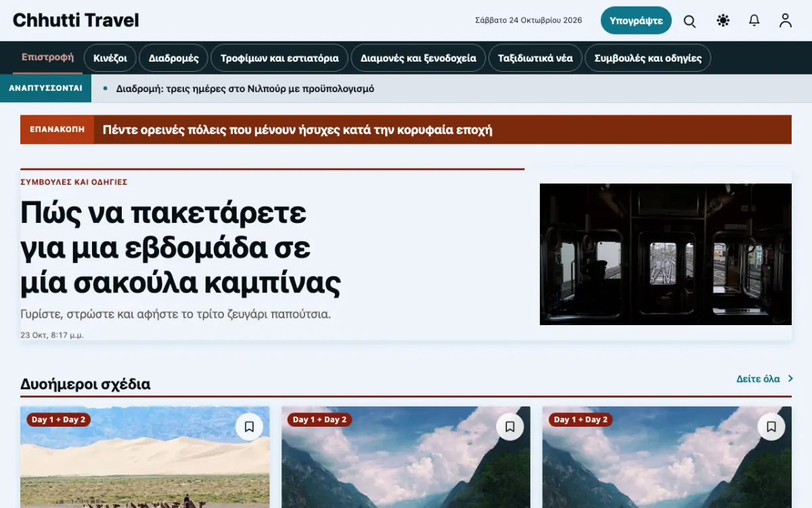
Task: Open breaking headline about five mountain towns
Action: point(297,130)
